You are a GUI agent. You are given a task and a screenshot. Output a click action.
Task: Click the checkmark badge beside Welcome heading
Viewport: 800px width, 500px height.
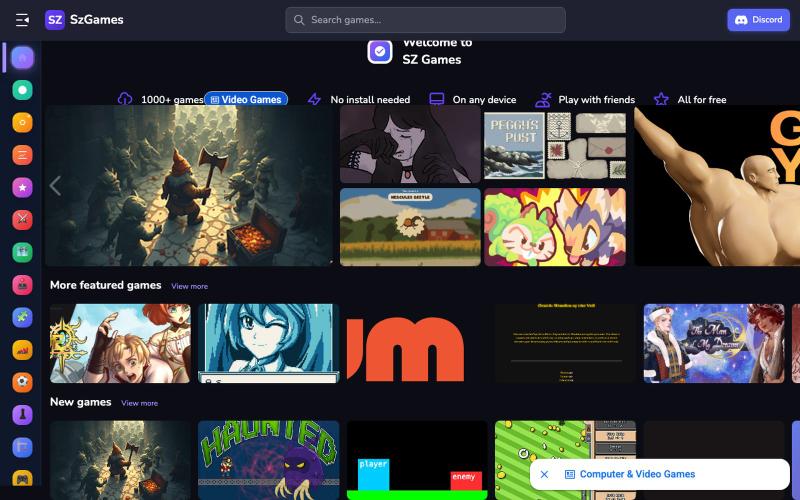(380, 52)
